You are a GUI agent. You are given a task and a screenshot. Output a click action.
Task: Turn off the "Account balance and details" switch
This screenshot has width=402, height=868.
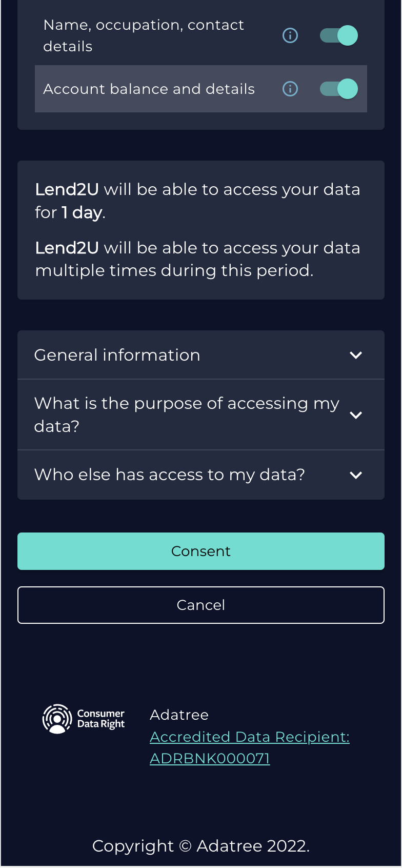338,89
